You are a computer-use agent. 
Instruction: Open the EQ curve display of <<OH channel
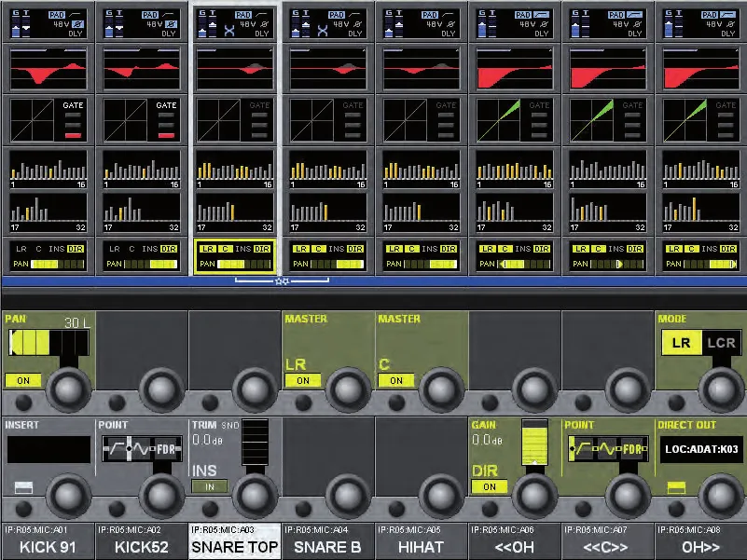tap(515, 69)
